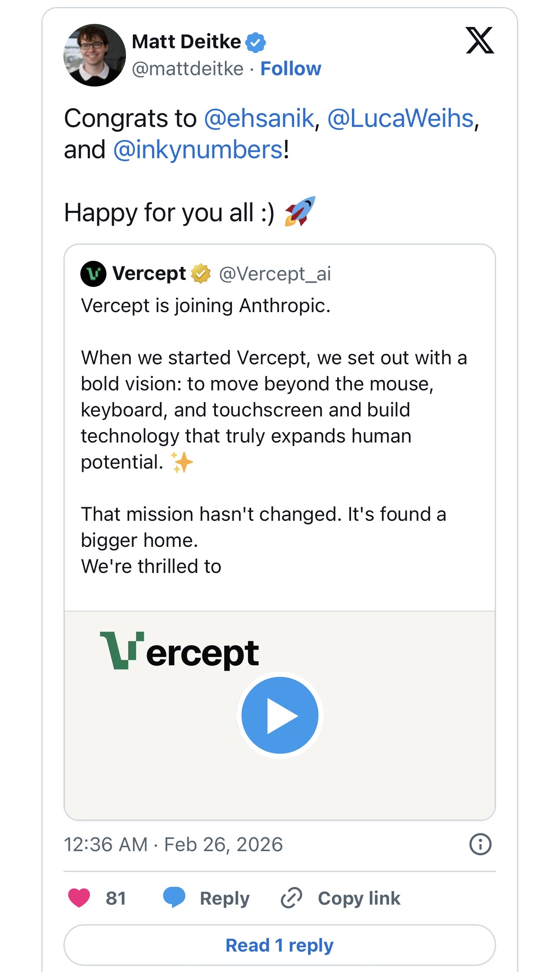Follow the @mattdeitke account
The width and height of the screenshot is (560, 972).
(x=291, y=69)
